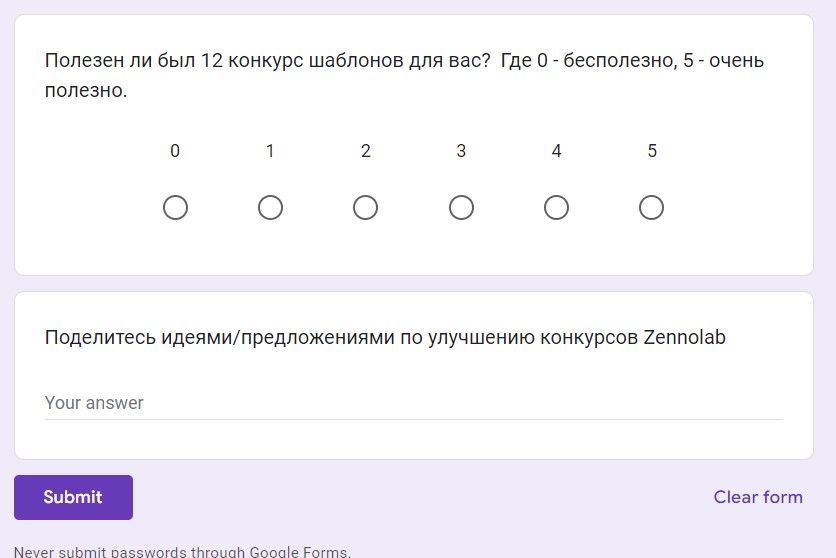Click the "Clear form" link
Screen dimensions: 836x558
point(757,497)
